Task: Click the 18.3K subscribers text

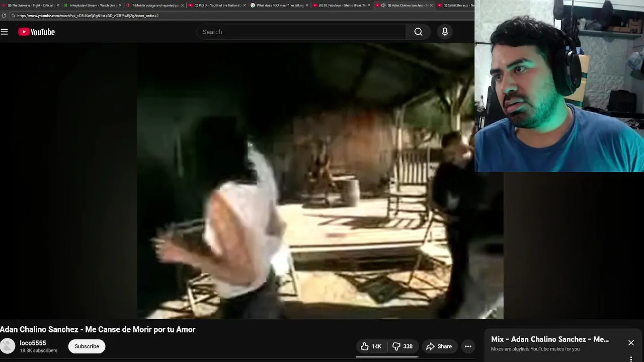Action: tap(39, 350)
